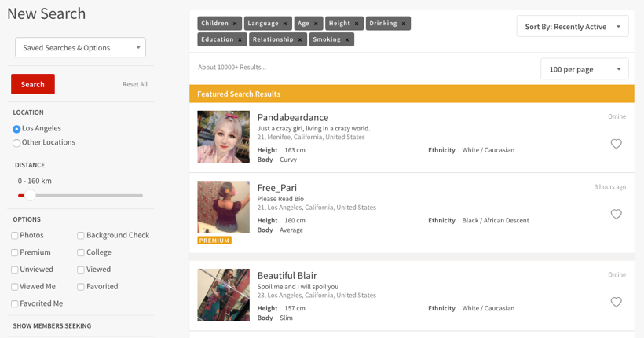Remove the Smoking filter tag
This screenshot has width=644, height=338.
347,39
